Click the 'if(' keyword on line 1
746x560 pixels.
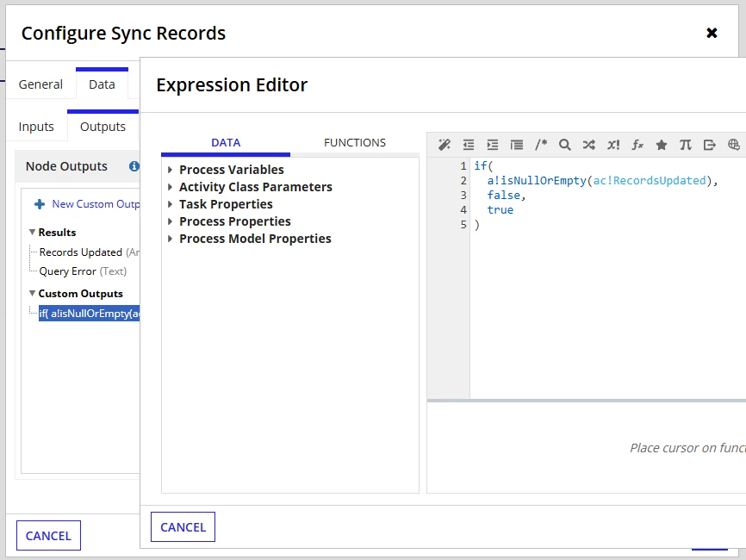coord(483,165)
